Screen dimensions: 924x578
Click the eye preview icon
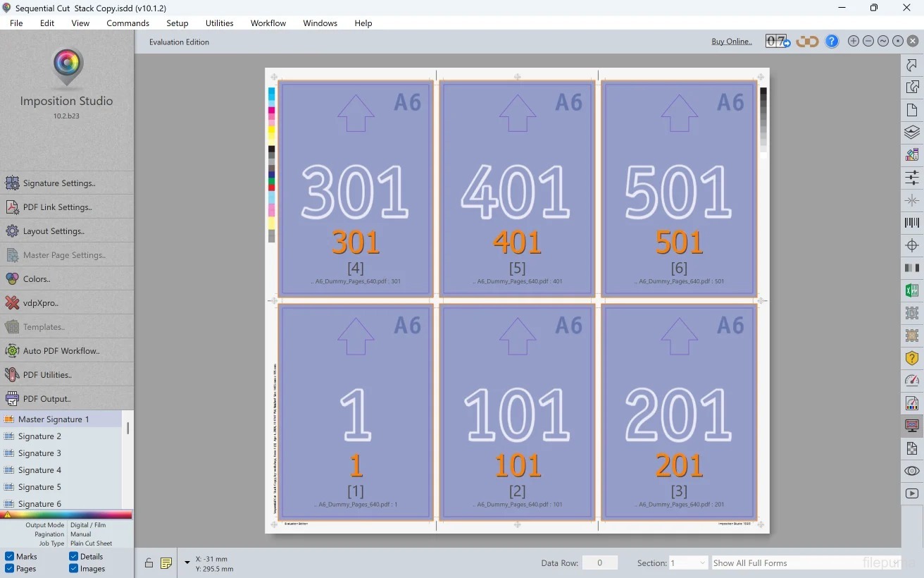912,471
